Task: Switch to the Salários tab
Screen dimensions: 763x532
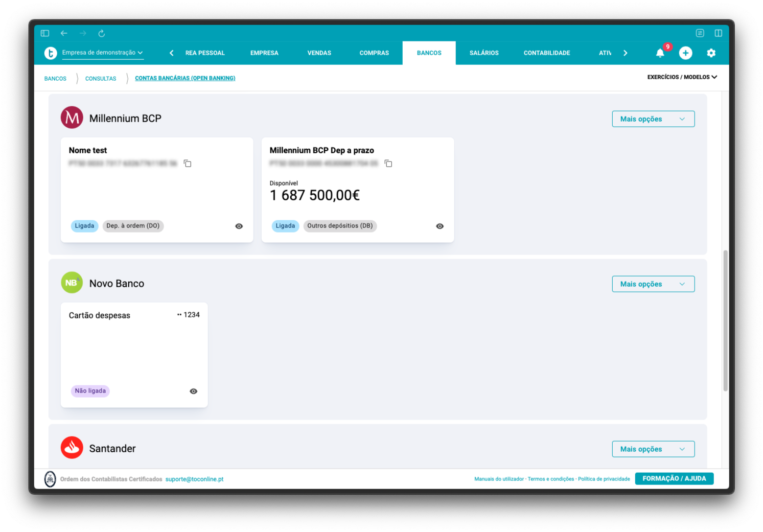Action: coord(484,53)
